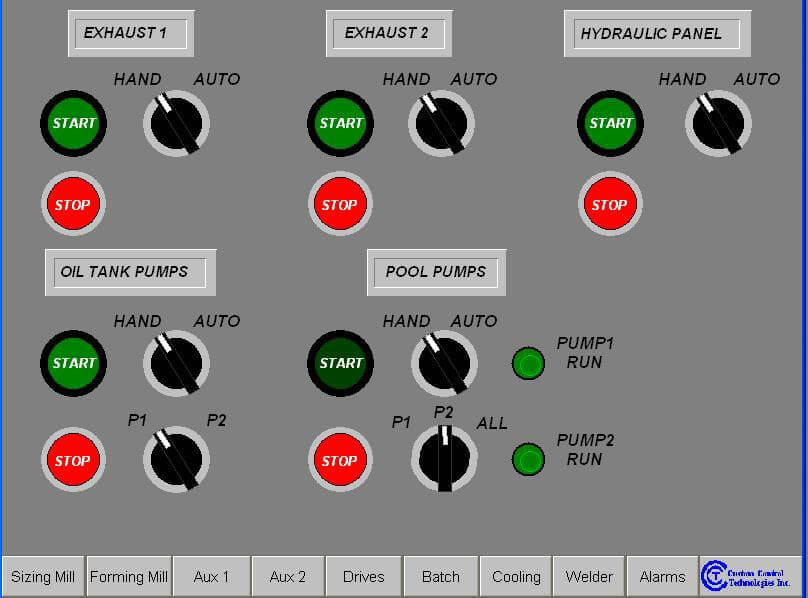This screenshot has height=598, width=808.
Task: Switch the Hydraulic Panel HAND/AUTO knob
Action: pos(717,123)
